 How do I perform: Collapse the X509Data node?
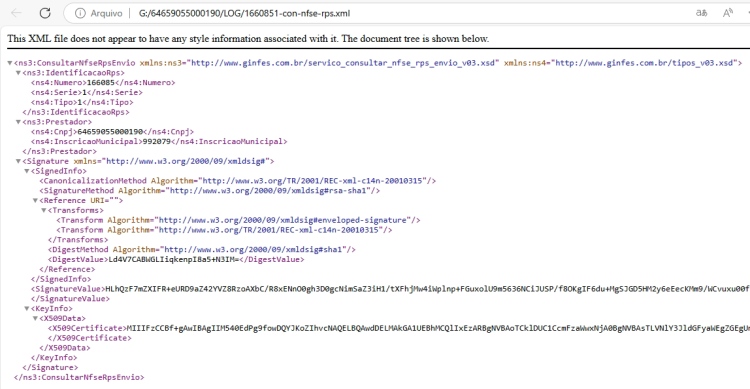pos(35,318)
